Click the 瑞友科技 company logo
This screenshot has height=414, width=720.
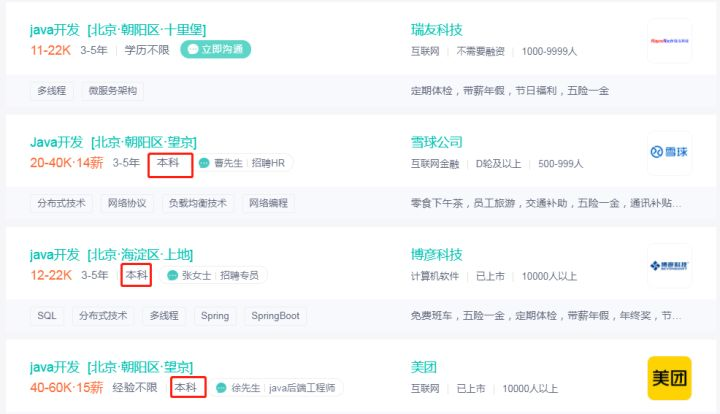tap(669, 41)
